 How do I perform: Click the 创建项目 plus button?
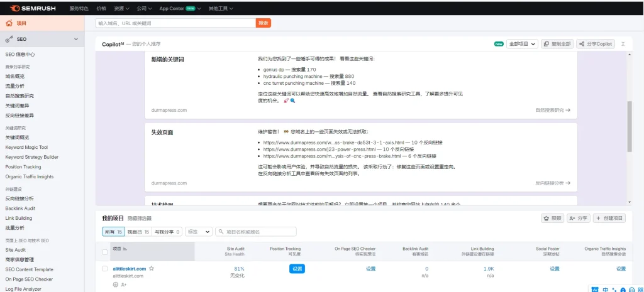[609, 218]
